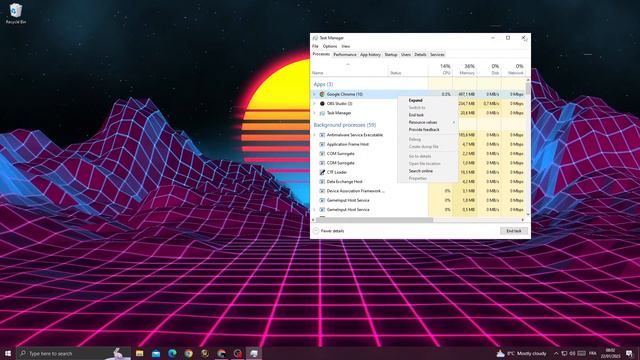The image size is (640, 360).
Task: Select the Application Frame Host row
Action: (418, 144)
